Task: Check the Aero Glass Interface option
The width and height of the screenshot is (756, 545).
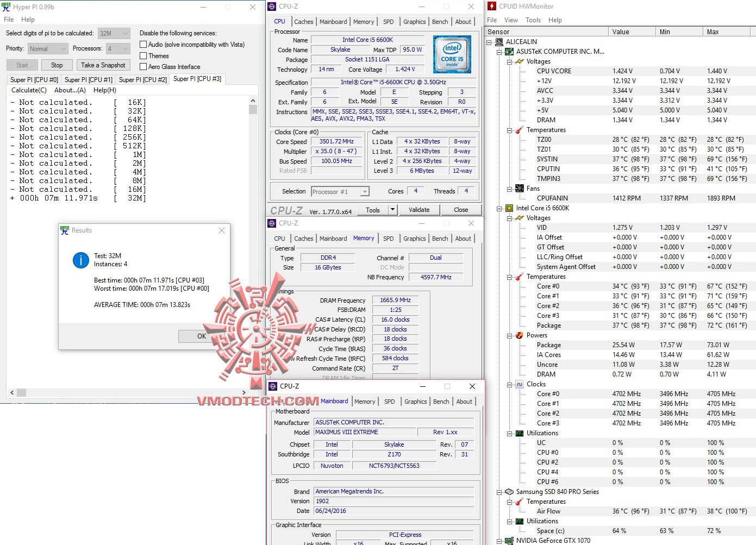Action: (143, 66)
